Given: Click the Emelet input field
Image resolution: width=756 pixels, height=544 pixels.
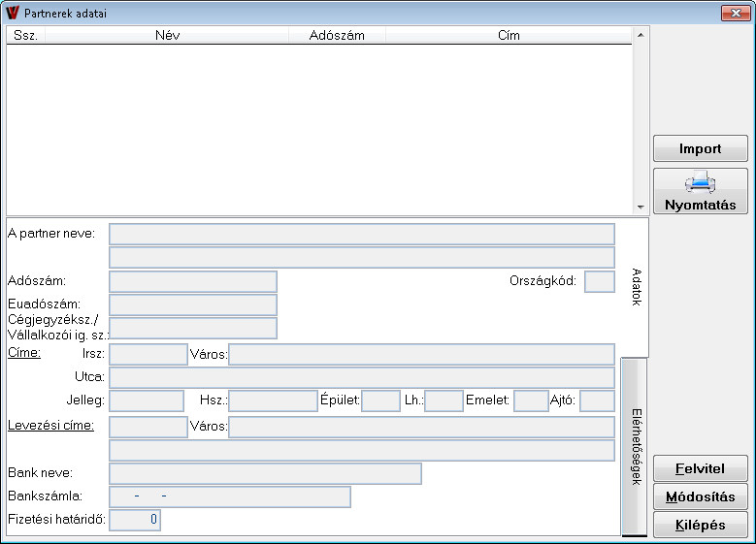Looking at the screenshot, I should pos(531,400).
